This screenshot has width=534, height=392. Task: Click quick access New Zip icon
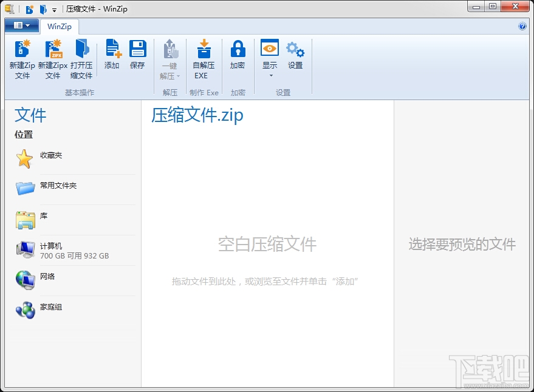[x=30, y=9]
